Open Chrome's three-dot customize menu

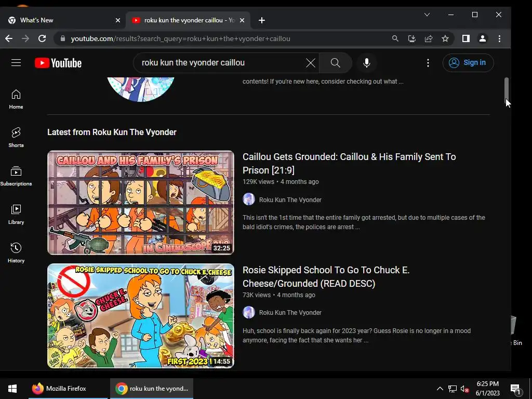click(x=499, y=38)
